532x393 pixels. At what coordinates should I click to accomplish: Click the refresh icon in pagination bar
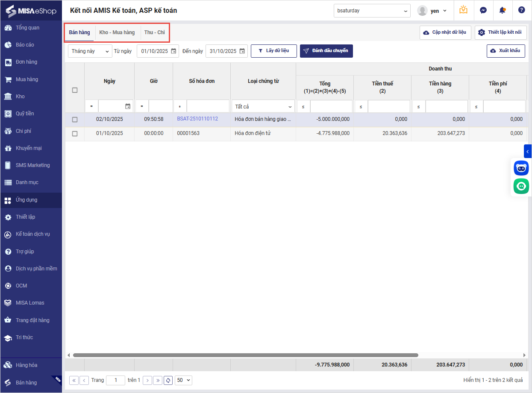(x=168, y=380)
